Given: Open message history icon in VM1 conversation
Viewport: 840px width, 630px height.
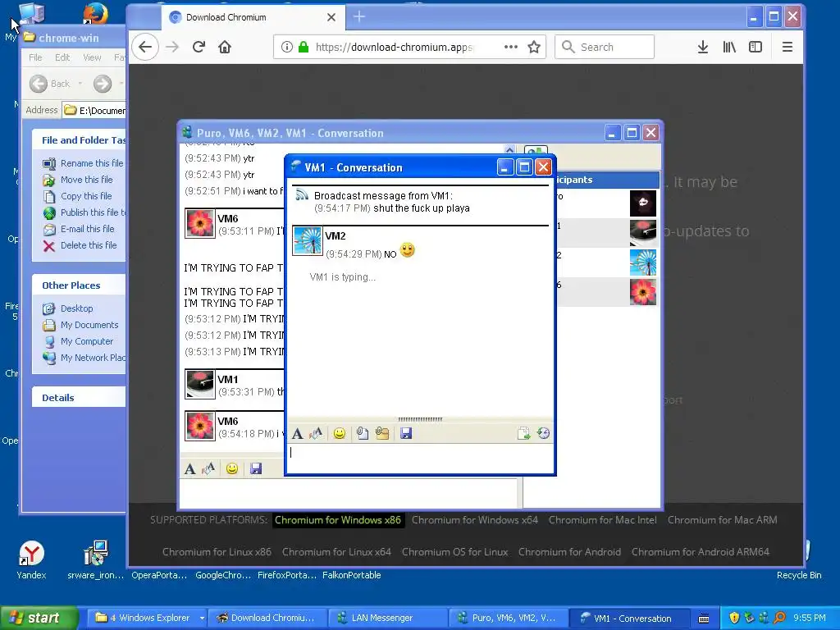Looking at the screenshot, I should pos(543,433).
